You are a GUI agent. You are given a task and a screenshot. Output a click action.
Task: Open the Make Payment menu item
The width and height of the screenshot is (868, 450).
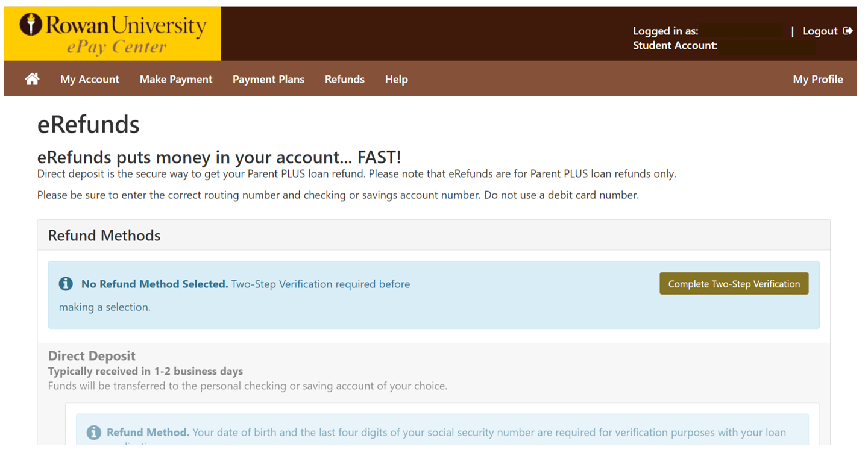(x=176, y=79)
